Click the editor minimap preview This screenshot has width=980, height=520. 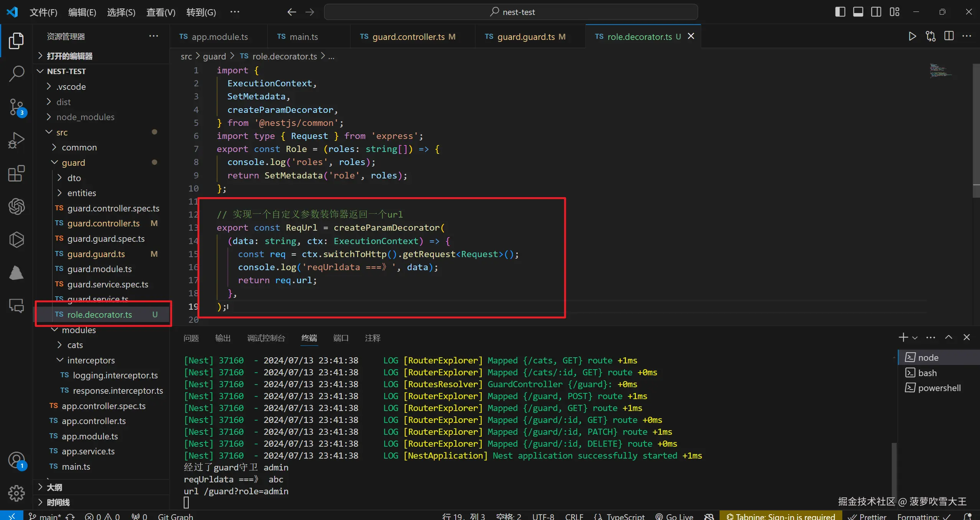(940, 71)
